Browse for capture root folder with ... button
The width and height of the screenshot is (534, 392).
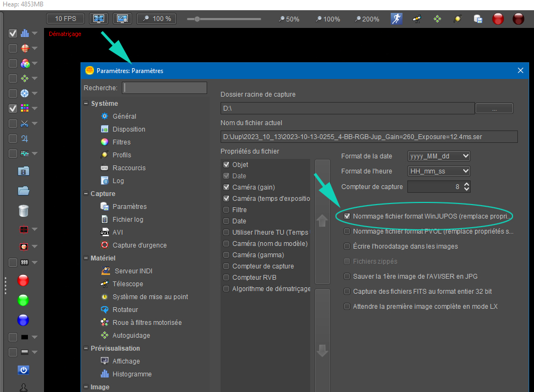[494, 108]
